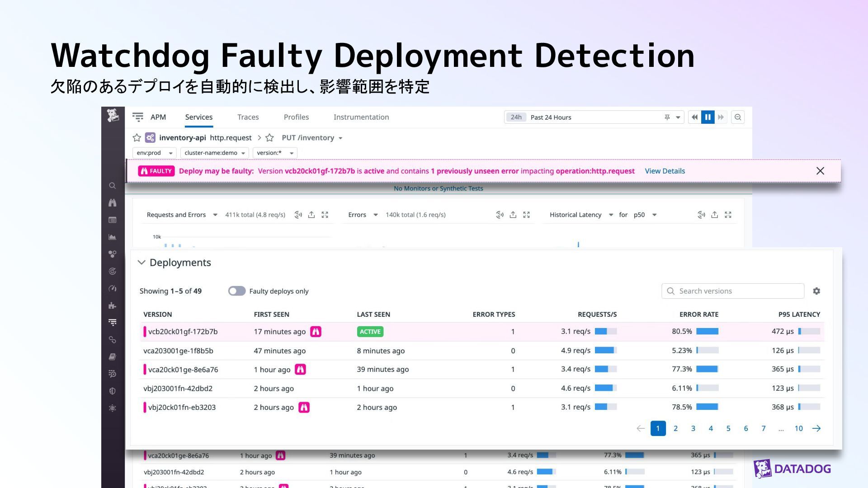
Task: Click the 77.3% error rate bar
Action: (707, 369)
